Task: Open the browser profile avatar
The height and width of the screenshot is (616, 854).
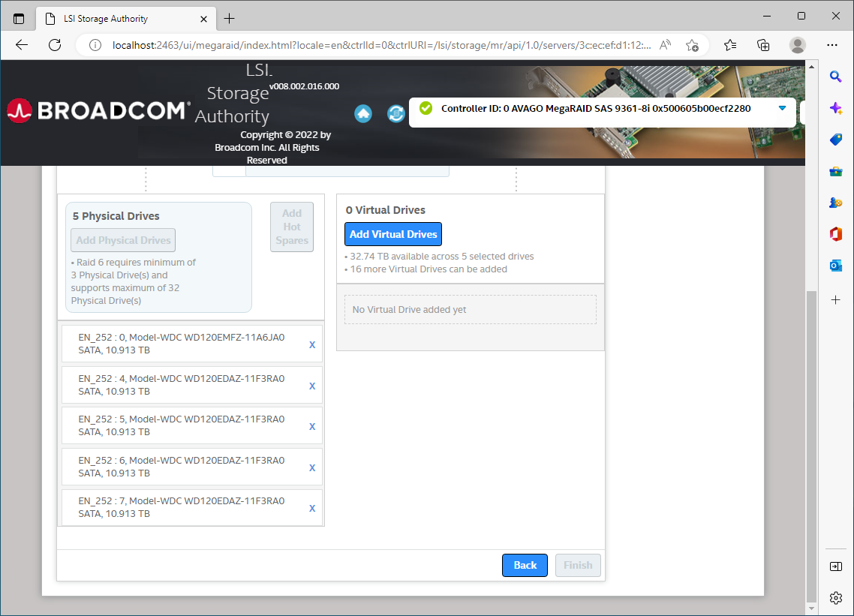Action: (798, 45)
